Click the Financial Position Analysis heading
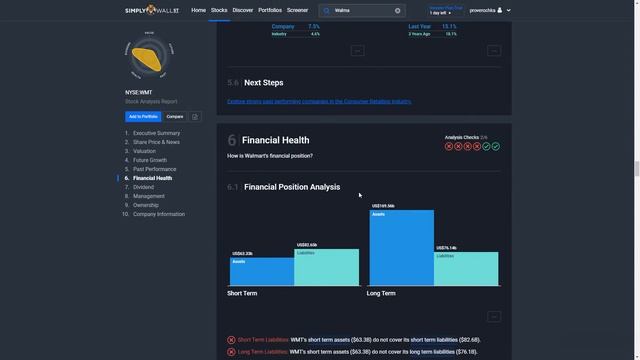 pyautogui.click(x=292, y=187)
